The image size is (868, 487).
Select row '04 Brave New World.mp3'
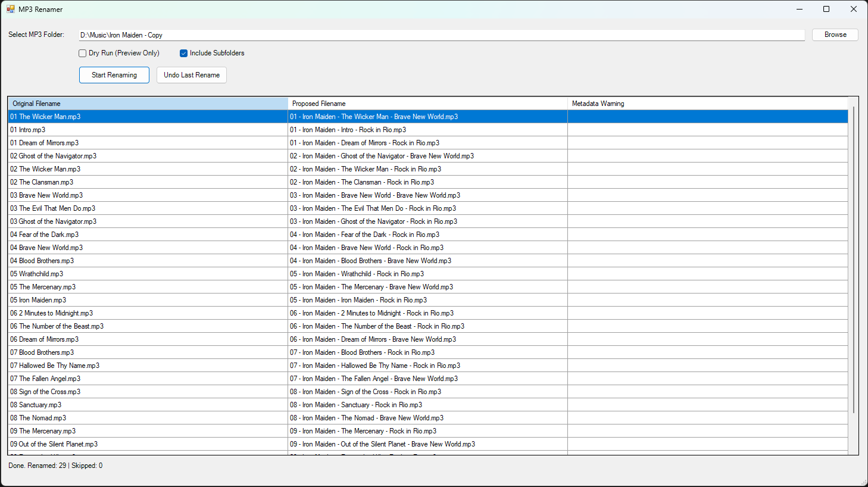(427, 248)
